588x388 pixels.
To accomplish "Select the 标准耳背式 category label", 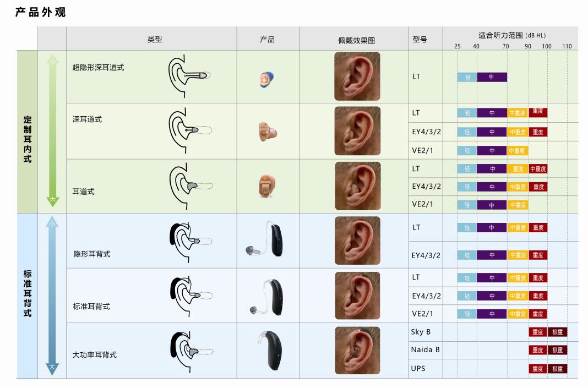I will pyautogui.click(x=28, y=293).
